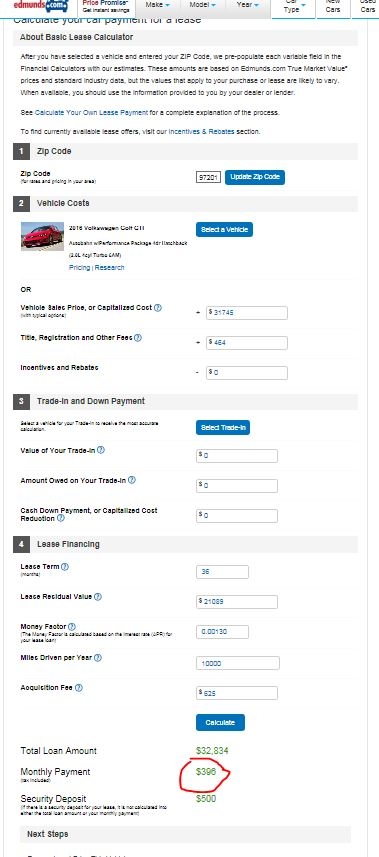Open the Car Type menu
379x857 pixels.
coord(294,7)
